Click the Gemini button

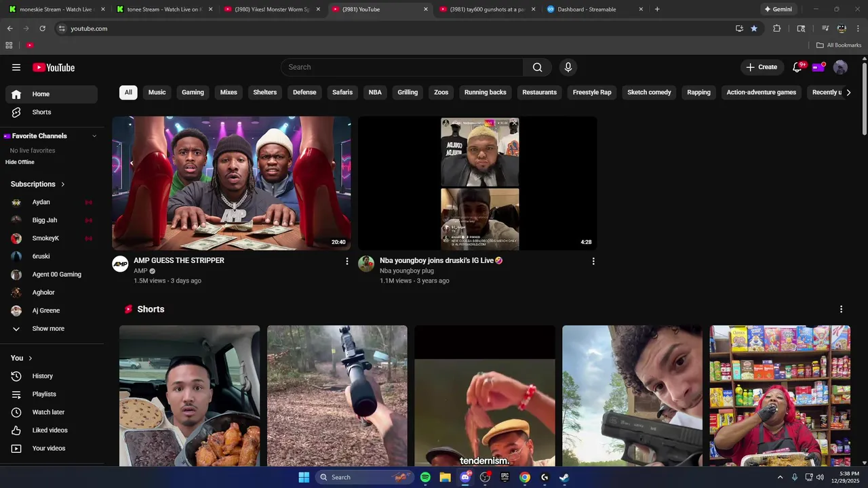778,9
